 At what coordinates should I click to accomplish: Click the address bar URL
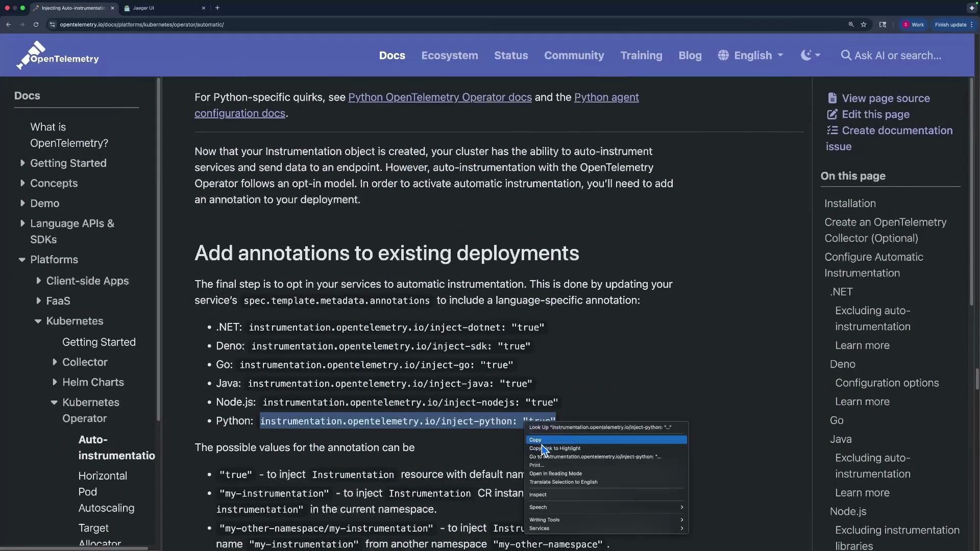pyautogui.click(x=142, y=24)
